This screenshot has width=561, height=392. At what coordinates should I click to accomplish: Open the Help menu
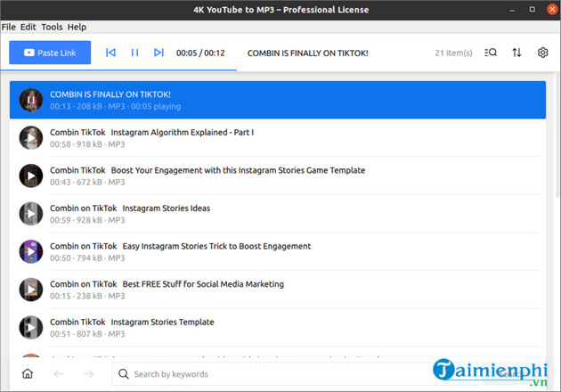coord(77,27)
